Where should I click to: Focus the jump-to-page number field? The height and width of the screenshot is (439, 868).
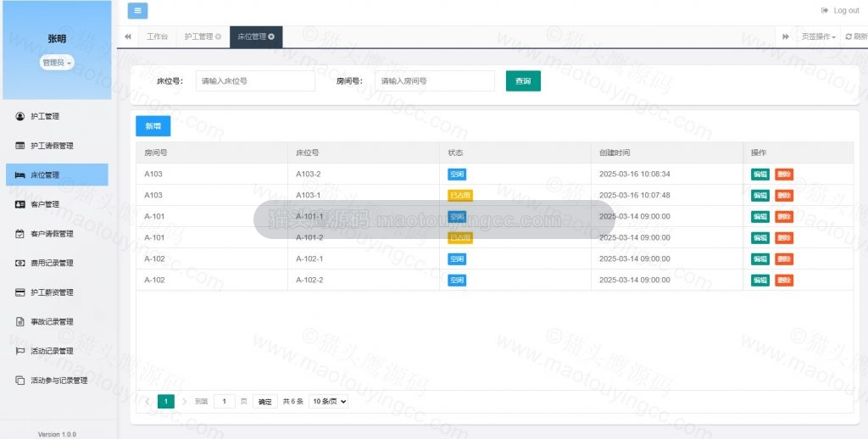point(224,402)
